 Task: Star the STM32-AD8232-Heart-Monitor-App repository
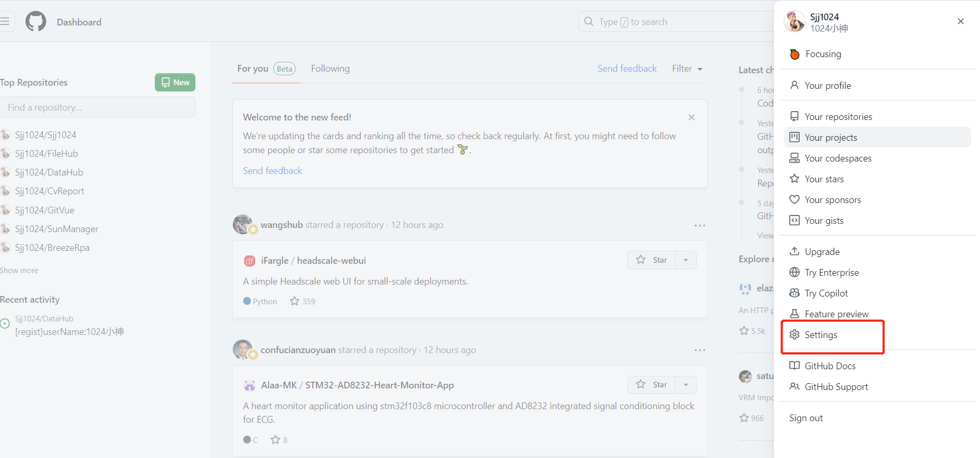click(x=652, y=384)
